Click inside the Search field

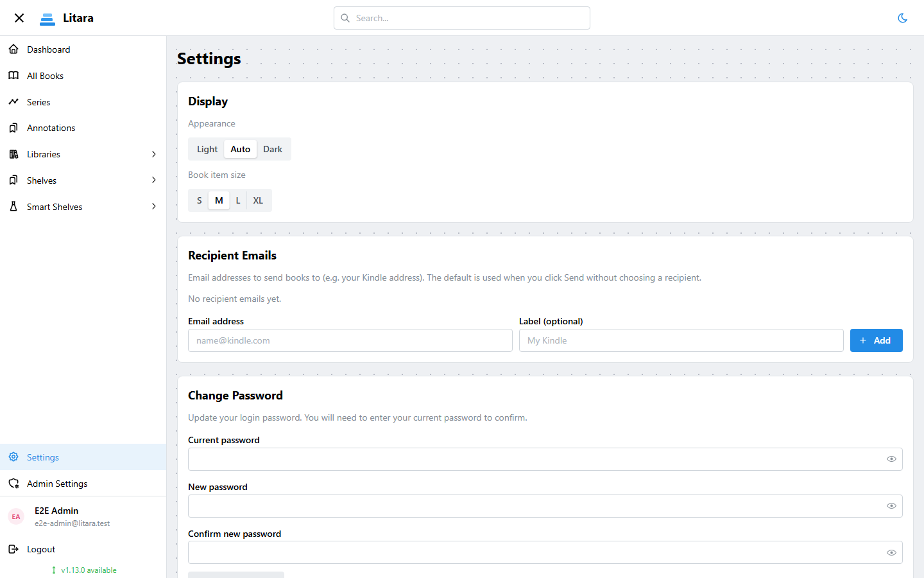(461, 17)
